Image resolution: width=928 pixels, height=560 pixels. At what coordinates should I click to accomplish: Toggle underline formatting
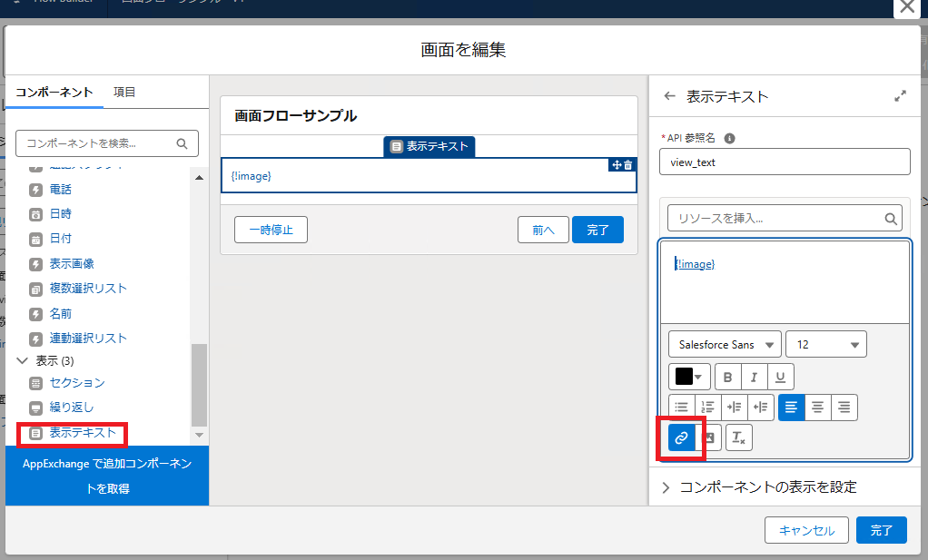[781, 377]
